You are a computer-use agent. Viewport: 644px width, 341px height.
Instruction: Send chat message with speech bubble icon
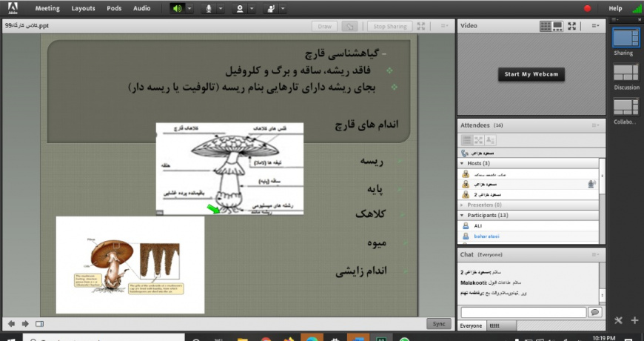(594, 313)
